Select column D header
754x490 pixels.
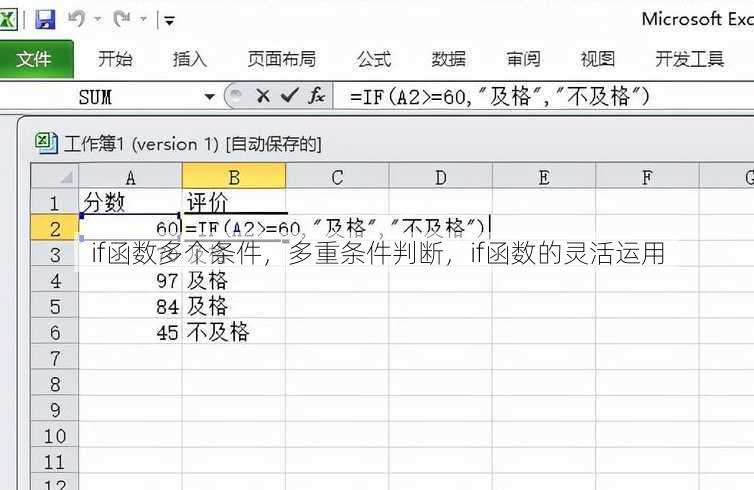point(441,176)
